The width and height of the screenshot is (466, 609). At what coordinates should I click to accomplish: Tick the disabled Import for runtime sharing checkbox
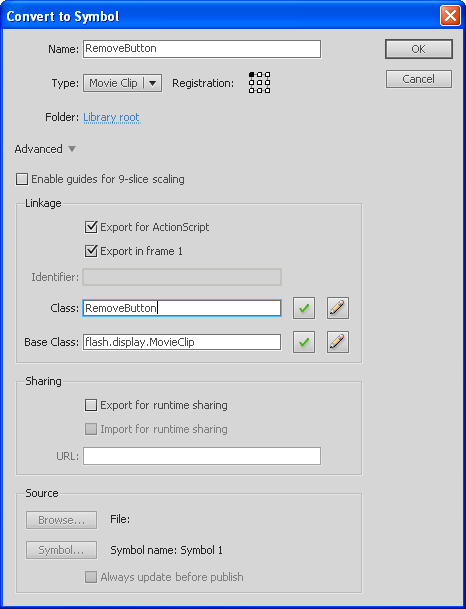(91, 429)
